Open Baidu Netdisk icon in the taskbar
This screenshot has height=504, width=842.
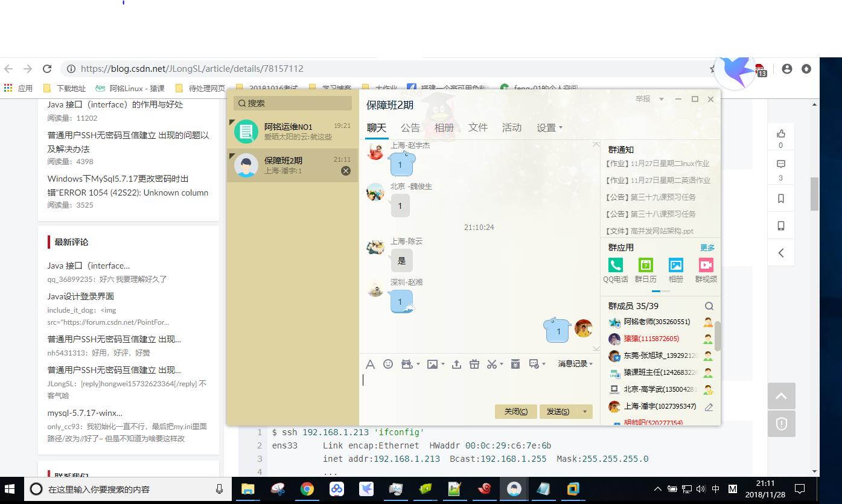coord(337,489)
